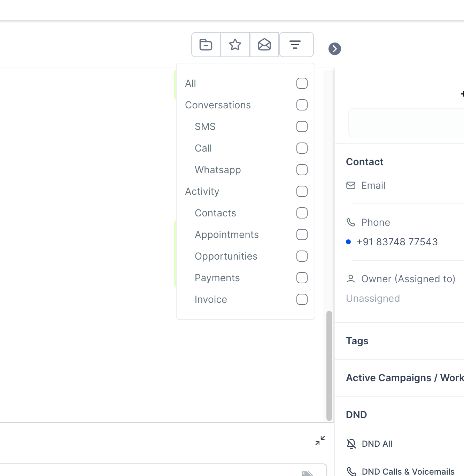Click the conversation vertical scrollbar thumb
The width and height of the screenshot is (464, 476).
tap(329, 366)
